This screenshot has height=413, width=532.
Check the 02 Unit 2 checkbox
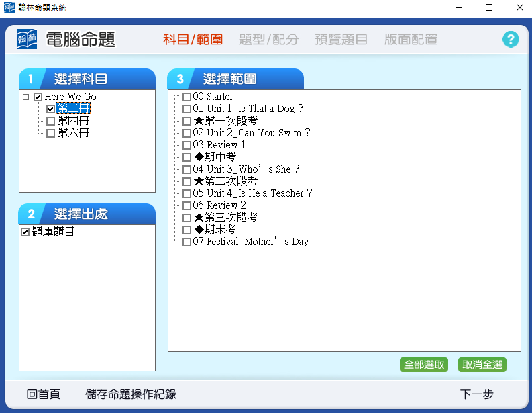click(187, 133)
